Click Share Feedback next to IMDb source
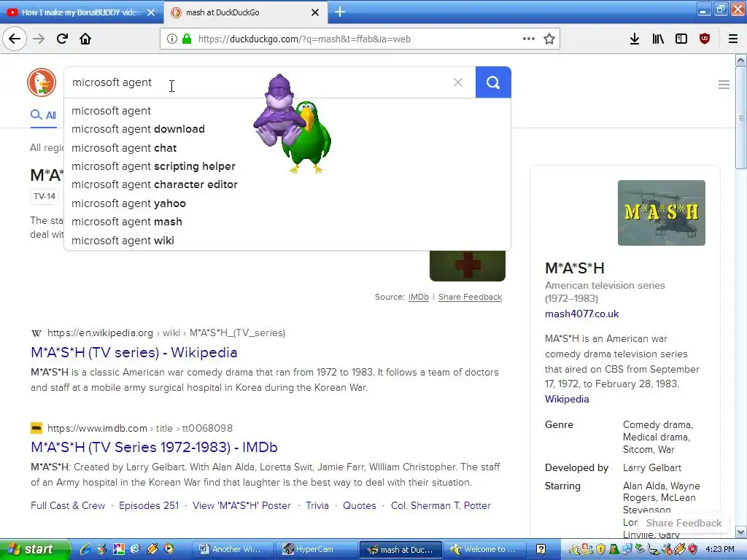 point(471,297)
